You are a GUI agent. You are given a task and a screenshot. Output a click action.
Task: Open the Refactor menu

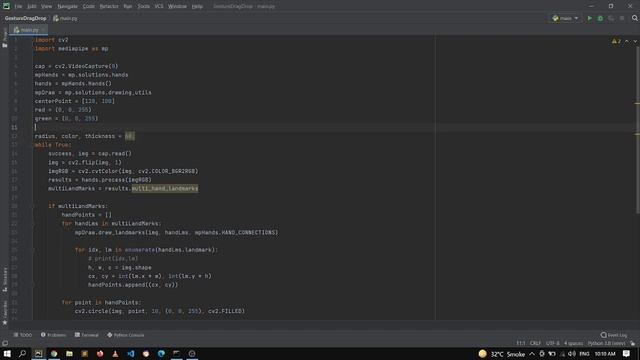109,6
